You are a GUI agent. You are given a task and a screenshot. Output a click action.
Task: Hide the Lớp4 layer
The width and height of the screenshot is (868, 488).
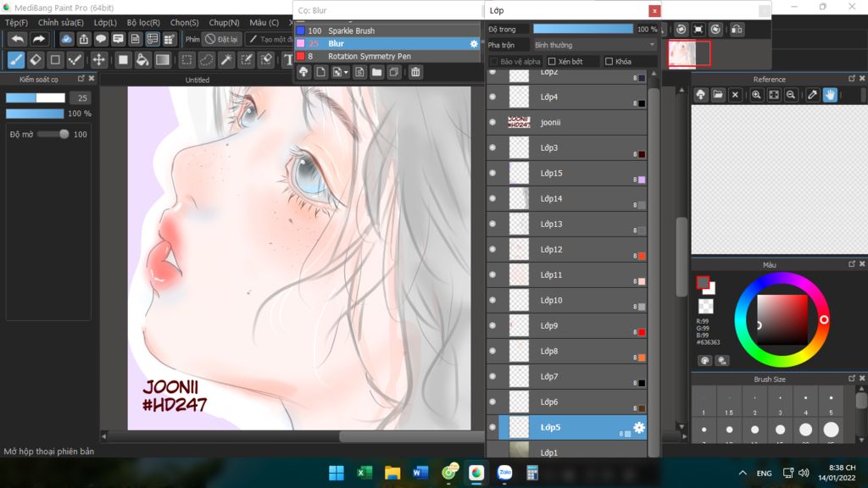click(492, 97)
